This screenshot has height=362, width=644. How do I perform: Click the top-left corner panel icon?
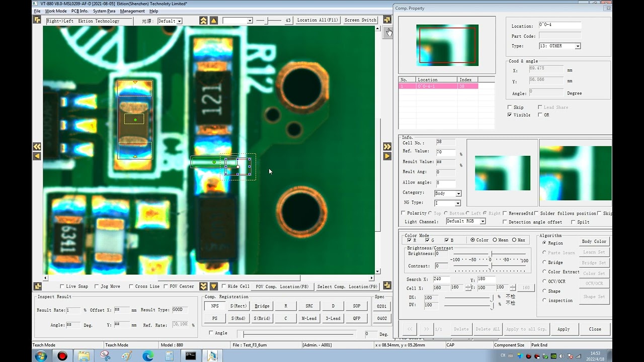pyautogui.click(x=37, y=20)
